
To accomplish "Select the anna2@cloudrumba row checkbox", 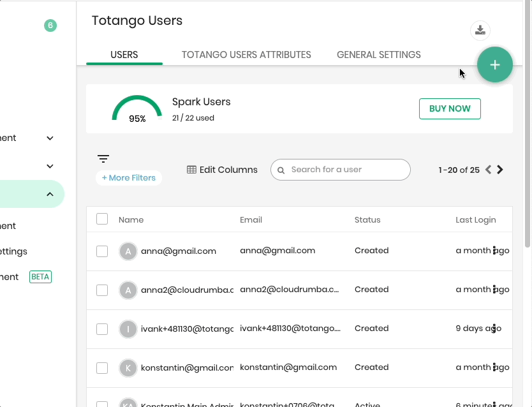I will pos(102,290).
